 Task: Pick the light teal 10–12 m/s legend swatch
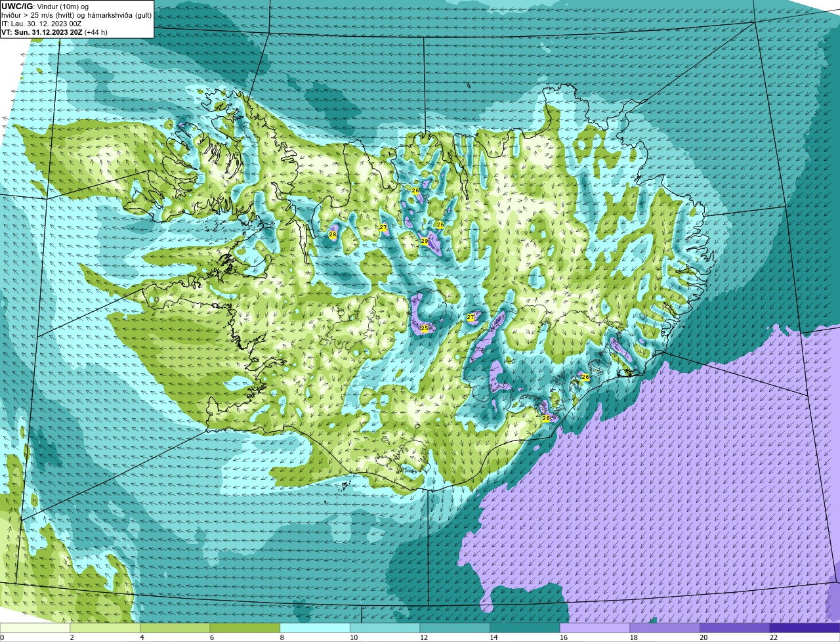pos(385,628)
